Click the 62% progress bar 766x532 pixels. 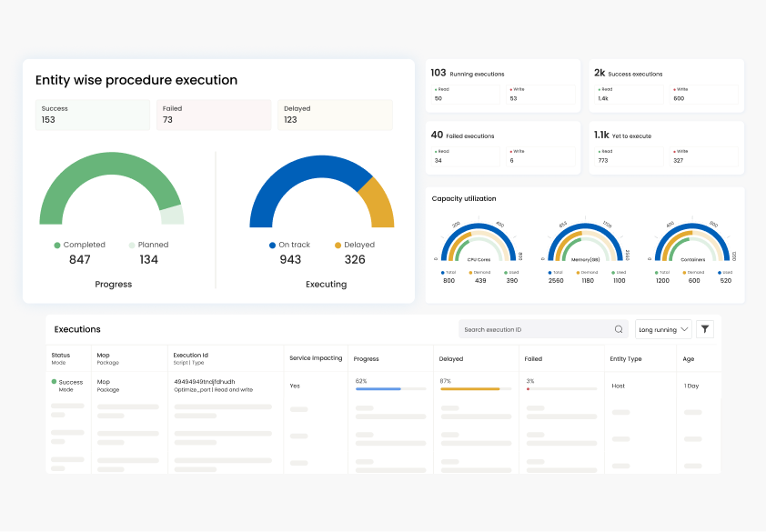391,389
